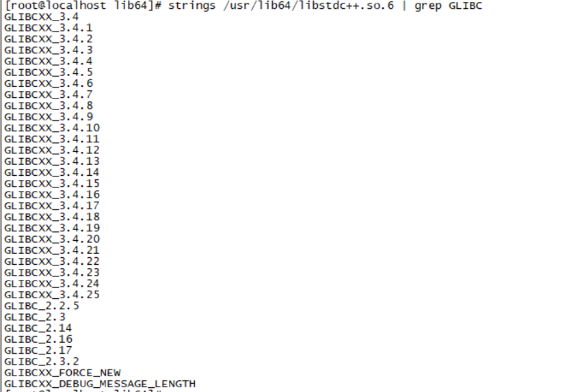Screen dimensions: 584x392
Task: Place cursor on GLIBCXX_3.4.15 line
Action: tap(52, 183)
